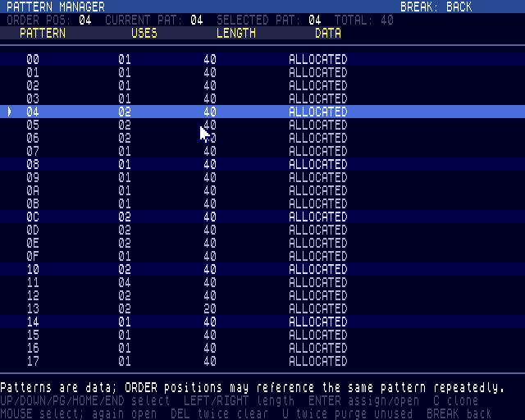
Task: Click length value 20 of pattern 13
Action: click(x=210, y=308)
